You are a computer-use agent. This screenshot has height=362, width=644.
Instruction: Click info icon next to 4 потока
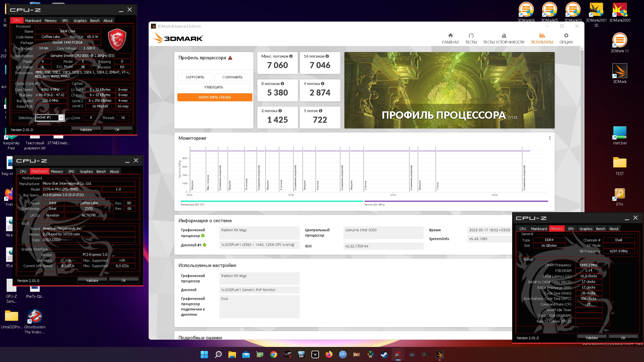323,84
